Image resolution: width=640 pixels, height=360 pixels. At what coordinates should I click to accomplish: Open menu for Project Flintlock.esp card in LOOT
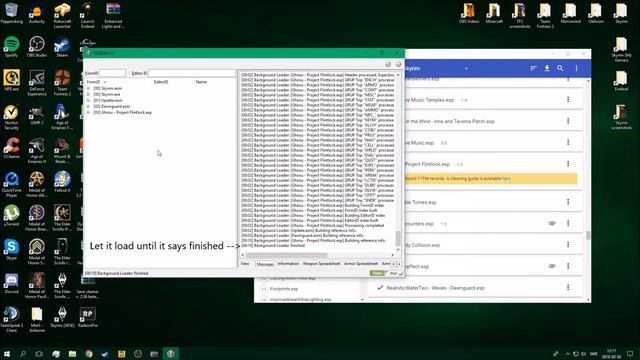point(568,164)
